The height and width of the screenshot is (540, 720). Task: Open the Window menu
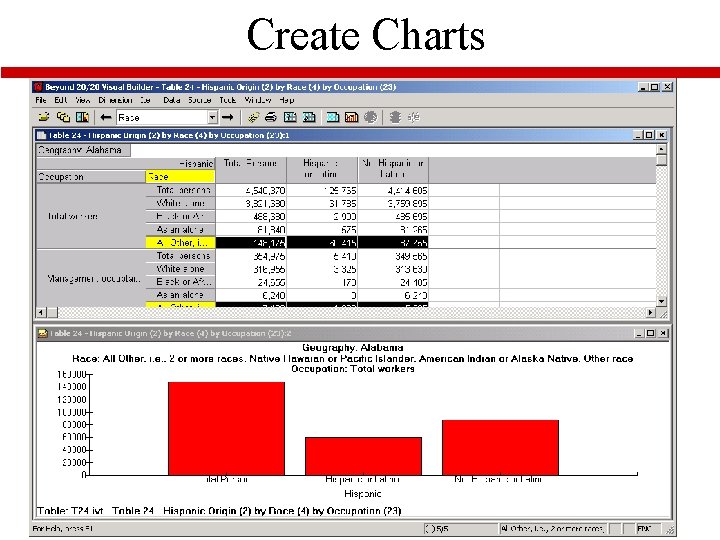(258, 100)
